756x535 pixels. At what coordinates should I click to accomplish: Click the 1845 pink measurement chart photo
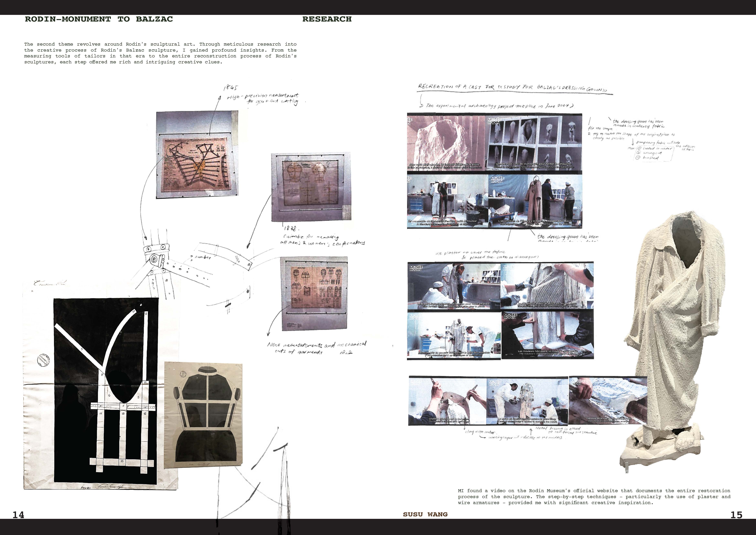pyautogui.click(x=197, y=155)
